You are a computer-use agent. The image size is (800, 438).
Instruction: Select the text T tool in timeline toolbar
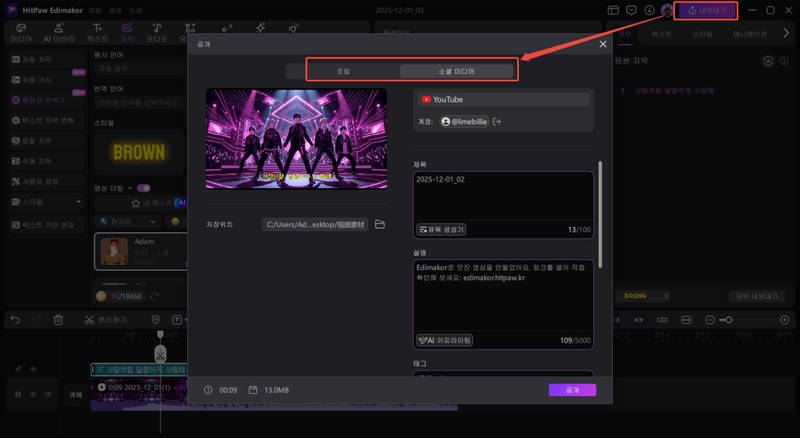point(177,320)
